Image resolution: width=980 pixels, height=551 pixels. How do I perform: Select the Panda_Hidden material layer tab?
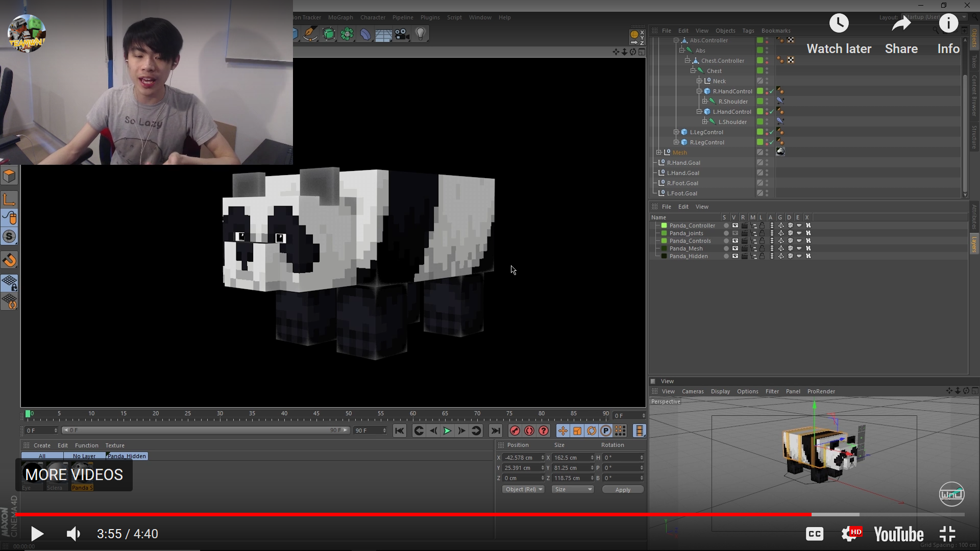[127, 456]
